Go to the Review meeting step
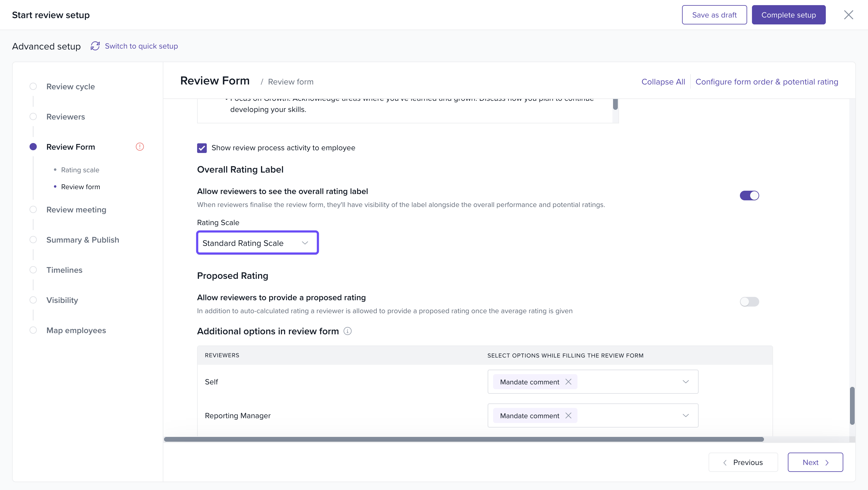This screenshot has width=868, height=490. (76, 210)
